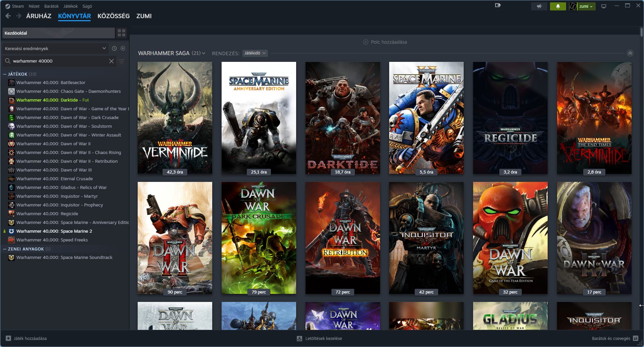Click the Regicide list icon
Image resolution: width=644 pixels, height=347 pixels.
[x=11, y=214]
